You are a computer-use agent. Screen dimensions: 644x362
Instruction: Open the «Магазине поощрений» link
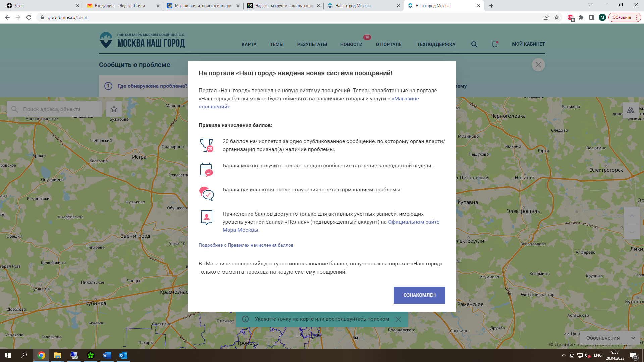point(309,103)
